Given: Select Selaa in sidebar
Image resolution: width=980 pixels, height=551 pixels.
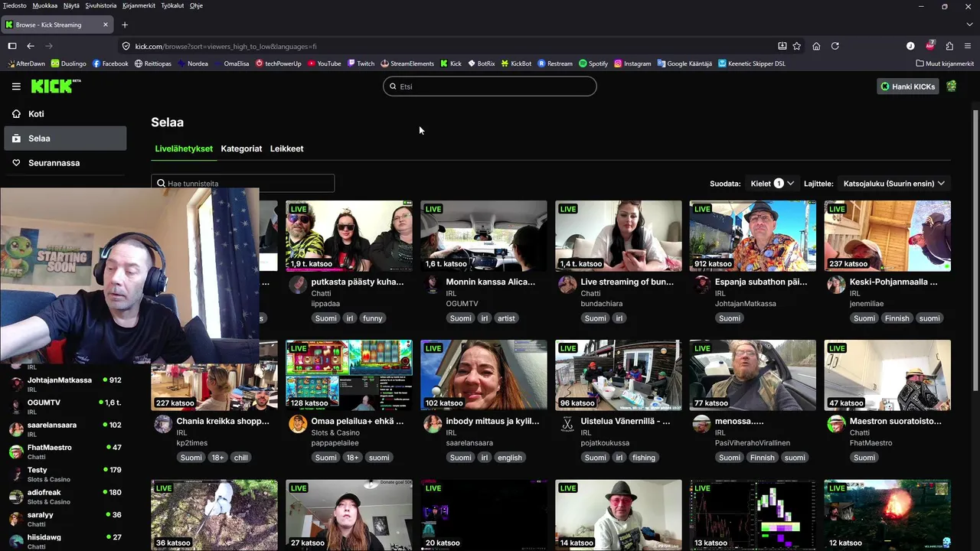Looking at the screenshot, I should click(x=65, y=139).
